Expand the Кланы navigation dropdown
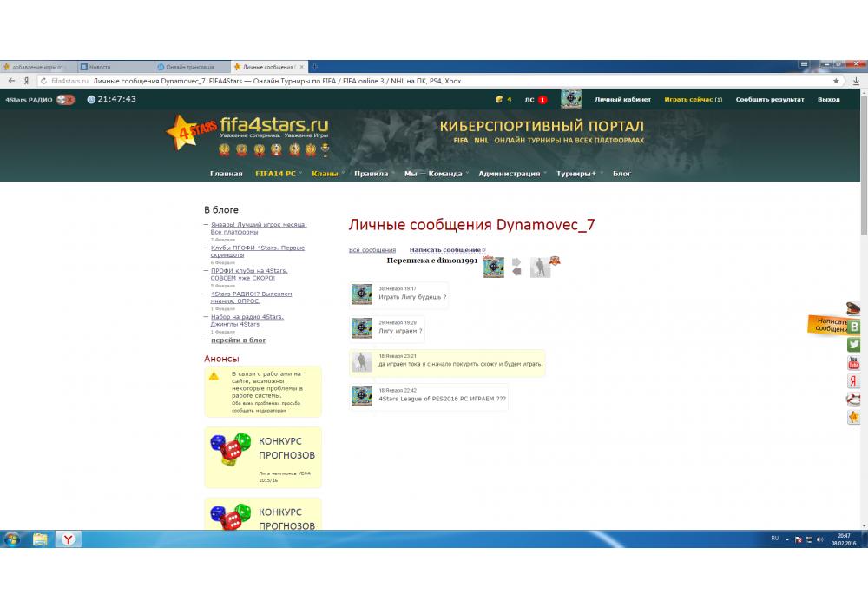This screenshot has width=868, height=608. coord(325,174)
